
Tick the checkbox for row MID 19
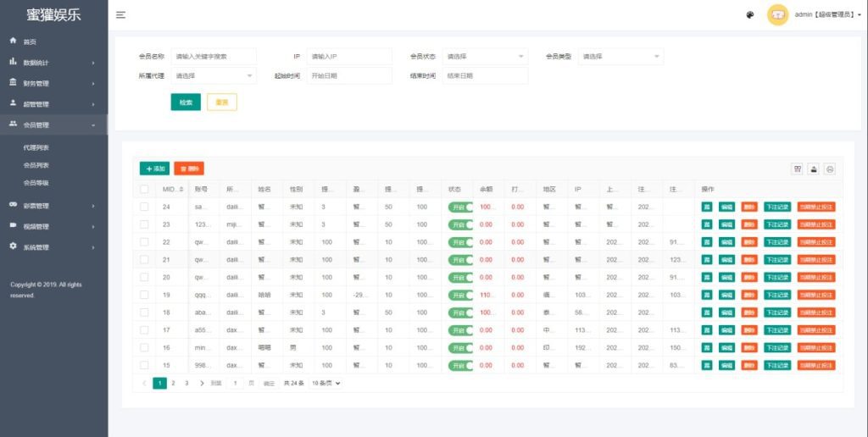144,295
